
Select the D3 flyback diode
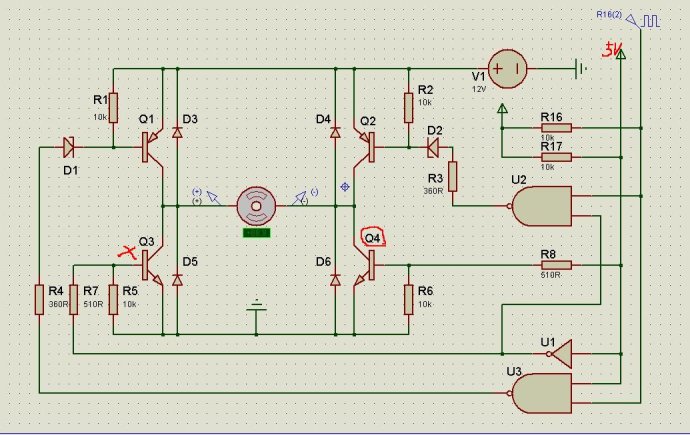point(177,132)
